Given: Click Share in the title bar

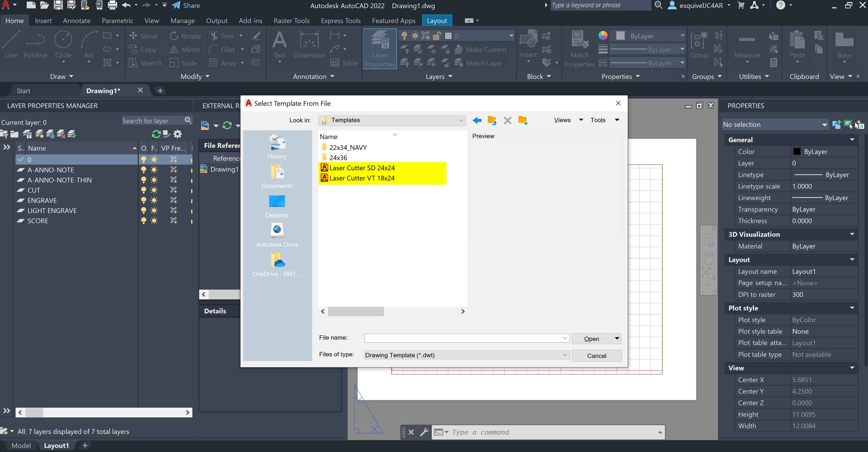Looking at the screenshot, I should click(186, 5).
